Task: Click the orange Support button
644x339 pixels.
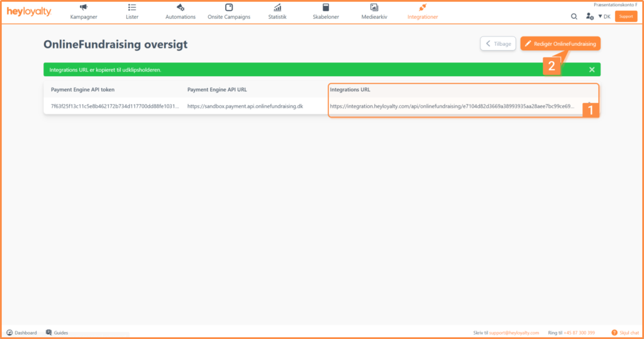Action: [x=626, y=16]
